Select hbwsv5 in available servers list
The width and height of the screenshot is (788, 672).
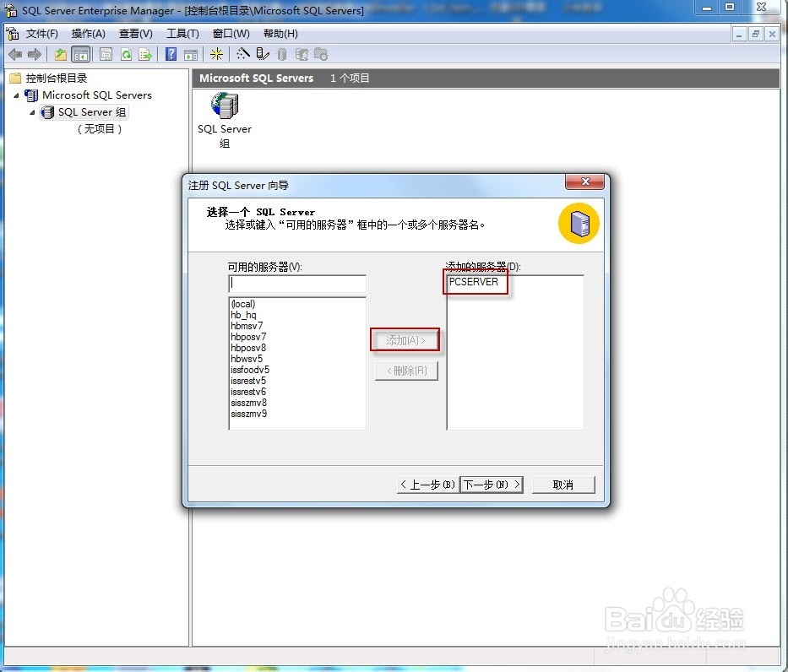coord(247,359)
